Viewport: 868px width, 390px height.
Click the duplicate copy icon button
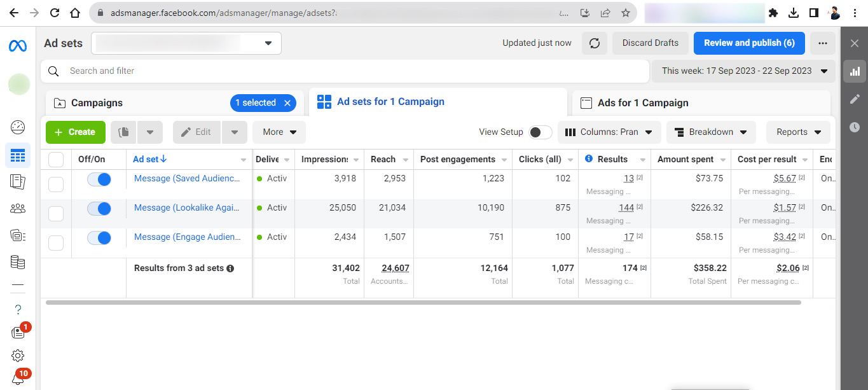(x=124, y=132)
